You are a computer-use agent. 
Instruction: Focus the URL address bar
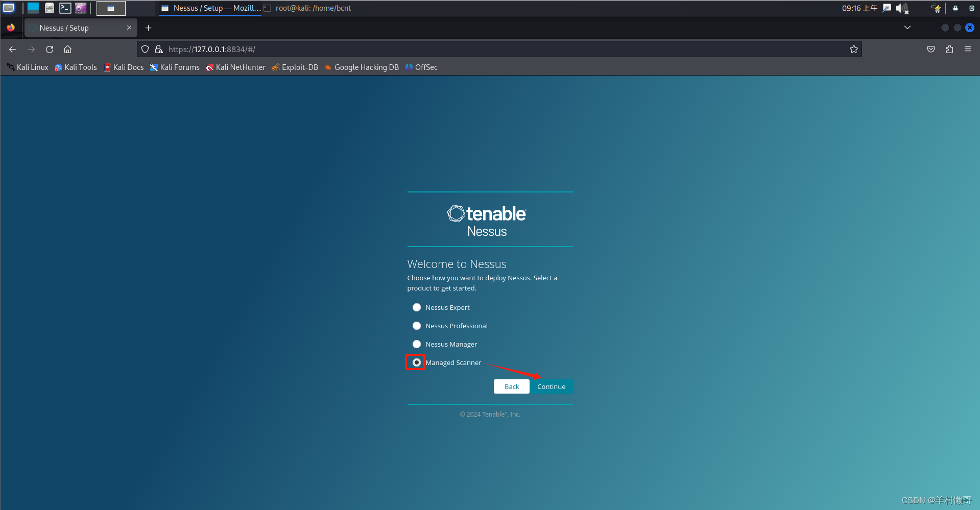[499, 50]
